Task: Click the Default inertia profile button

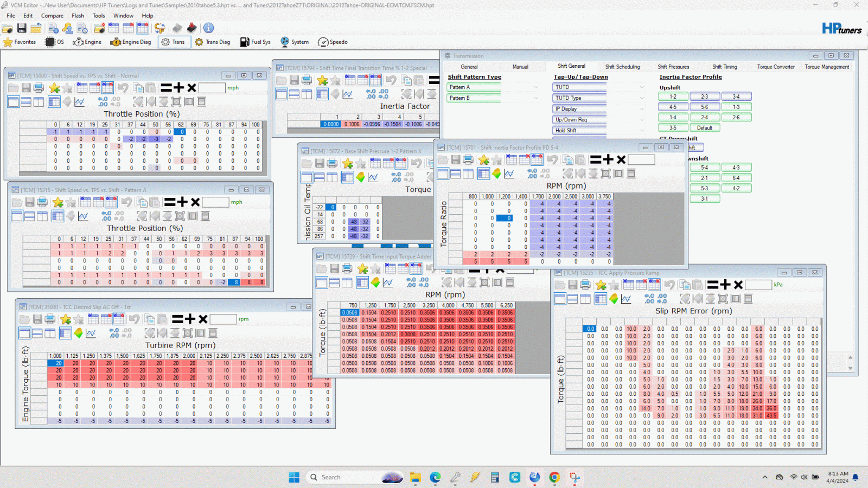Action: 704,128
